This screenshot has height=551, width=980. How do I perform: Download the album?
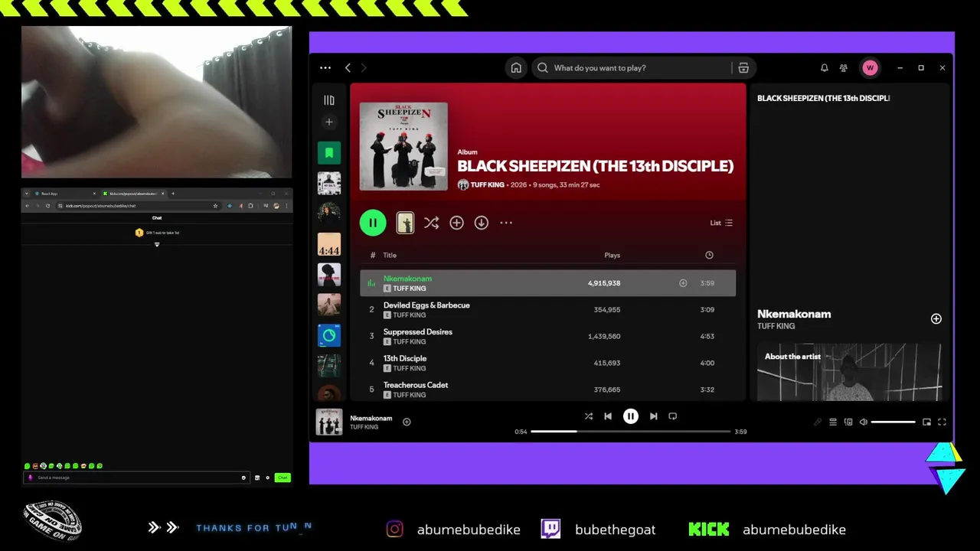(481, 223)
